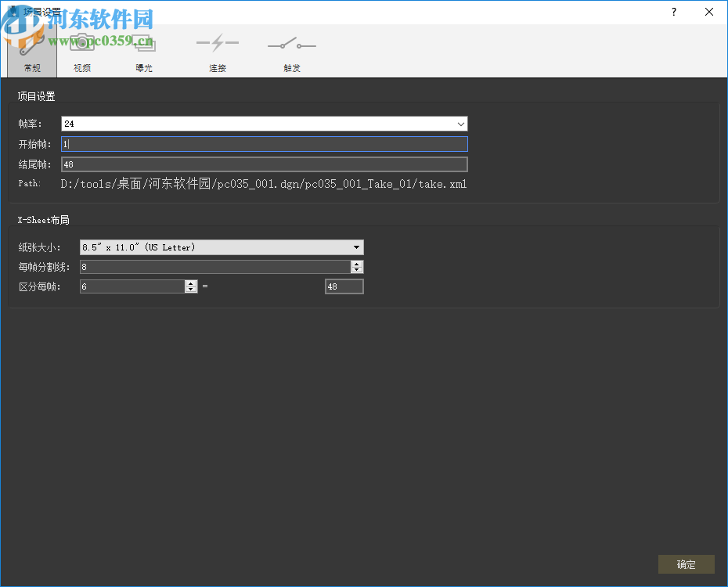Open 曝光 exposure settings via its icon

[x=143, y=41]
